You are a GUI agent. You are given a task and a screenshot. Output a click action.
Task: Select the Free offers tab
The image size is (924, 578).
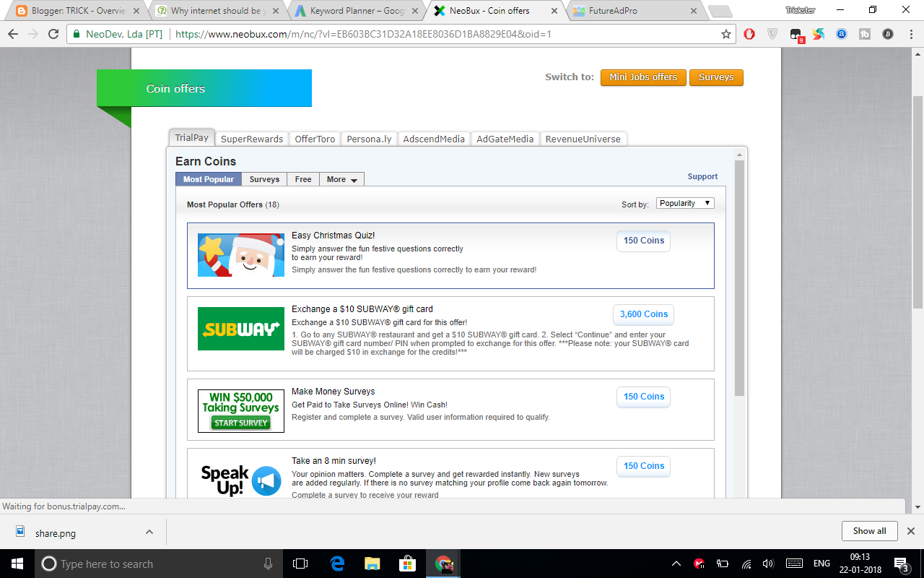tap(303, 179)
